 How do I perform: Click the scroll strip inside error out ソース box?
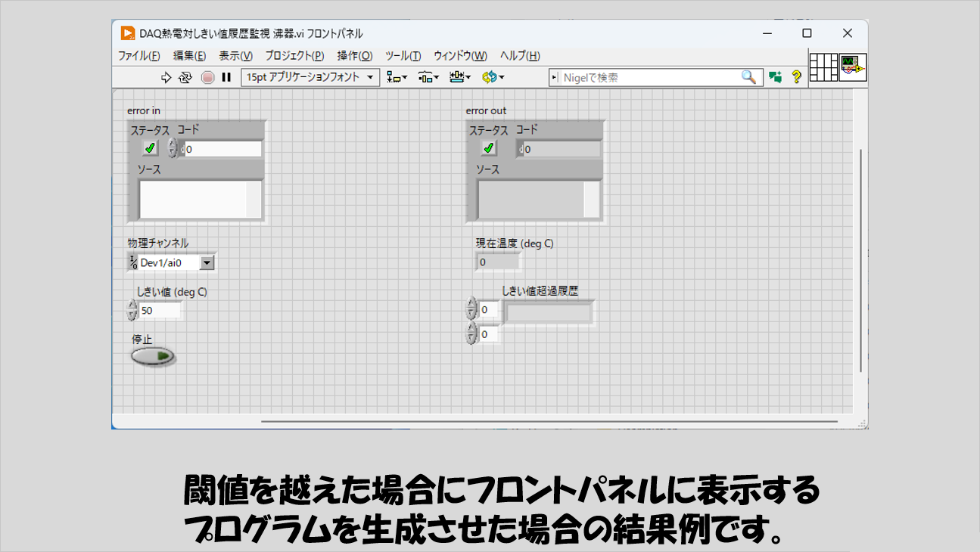[x=593, y=200]
